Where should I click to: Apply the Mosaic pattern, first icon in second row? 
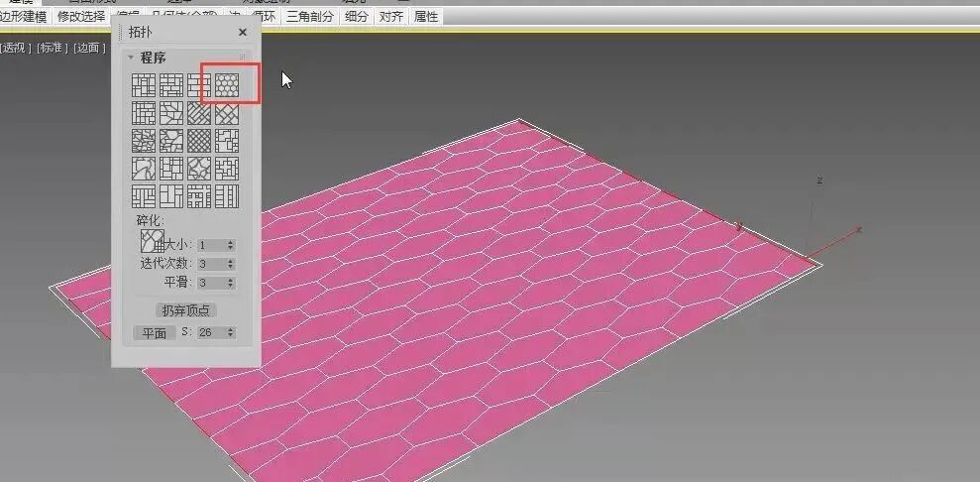[143, 113]
